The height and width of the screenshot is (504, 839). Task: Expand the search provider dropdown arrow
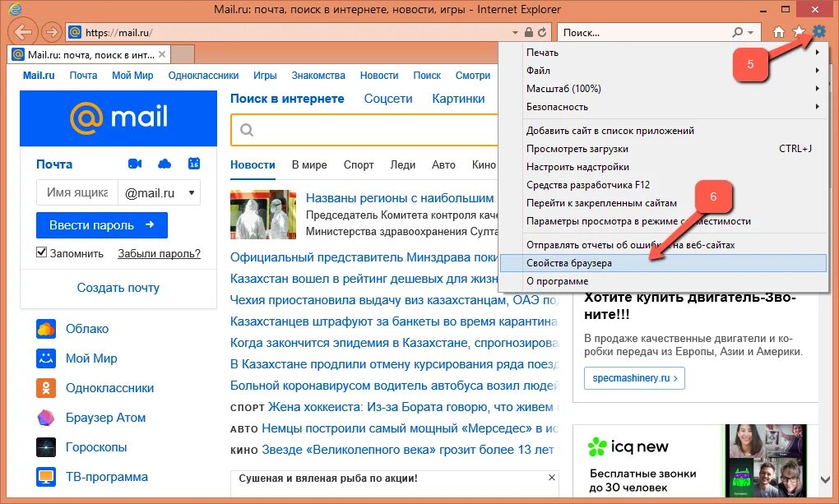coord(751,33)
